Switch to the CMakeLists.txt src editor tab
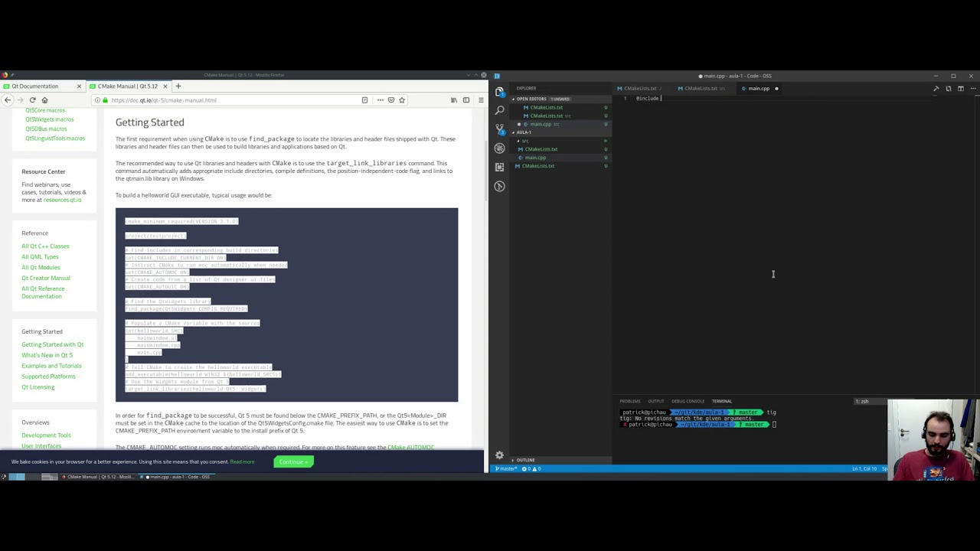Viewport: 980px width, 551px height. 703,89
